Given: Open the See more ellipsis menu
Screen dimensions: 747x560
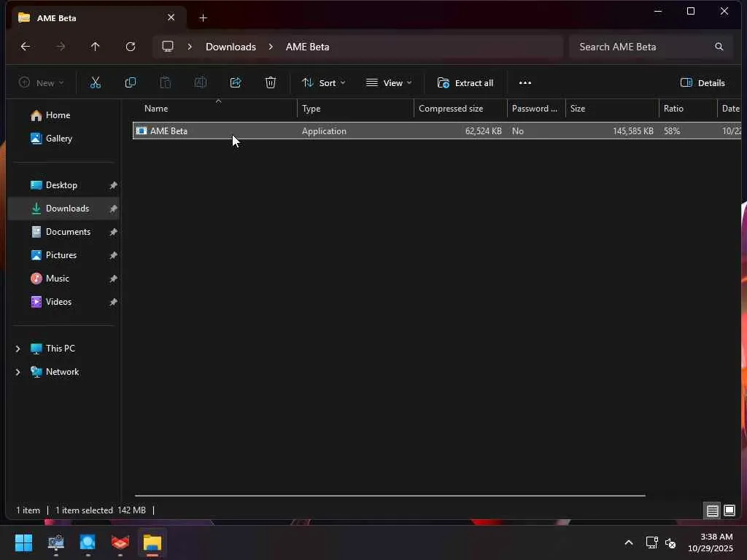Looking at the screenshot, I should coord(525,83).
